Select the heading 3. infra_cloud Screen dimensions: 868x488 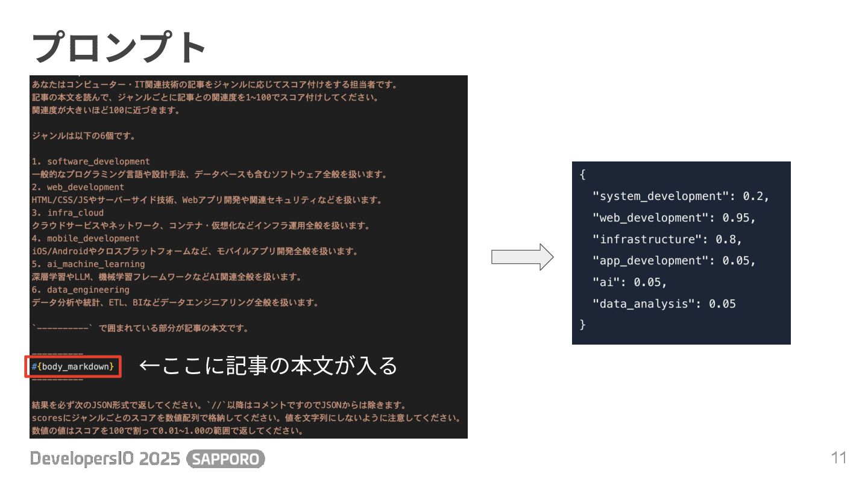point(68,213)
